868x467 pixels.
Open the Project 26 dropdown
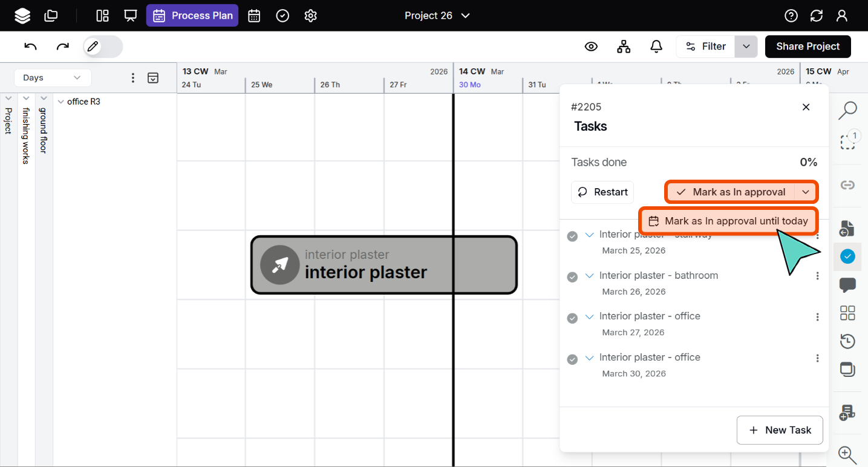(437, 16)
